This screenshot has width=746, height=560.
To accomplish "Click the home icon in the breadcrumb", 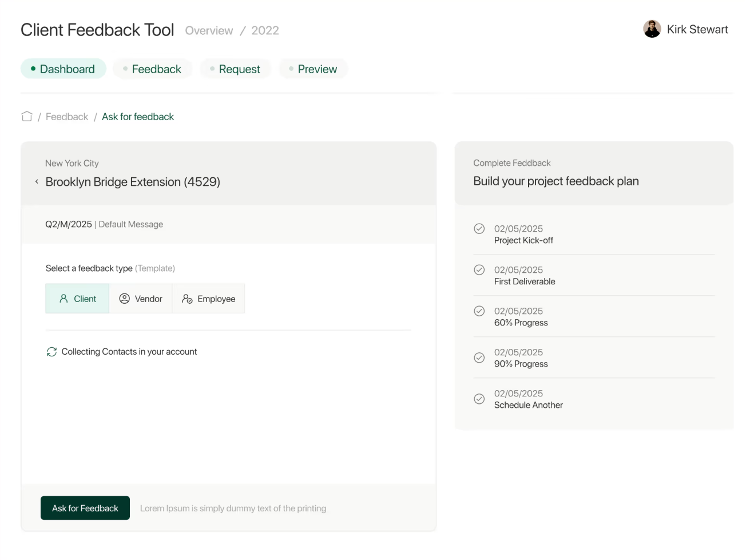I will tap(26, 116).
